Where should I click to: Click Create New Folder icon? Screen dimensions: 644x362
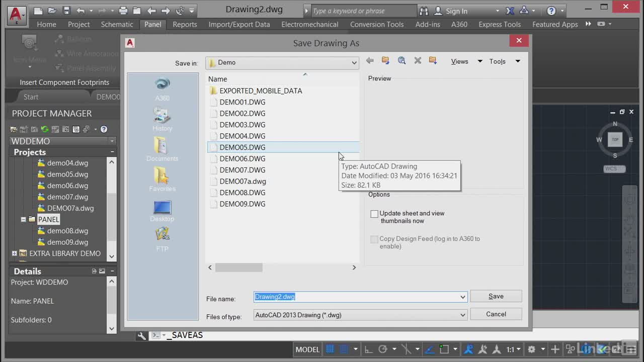click(x=433, y=61)
